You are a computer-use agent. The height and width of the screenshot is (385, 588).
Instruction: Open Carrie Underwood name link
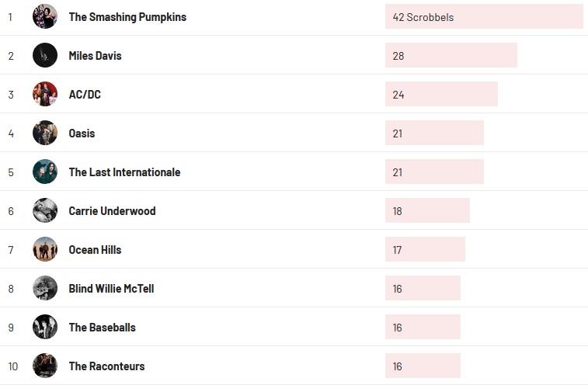click(112, 211)
